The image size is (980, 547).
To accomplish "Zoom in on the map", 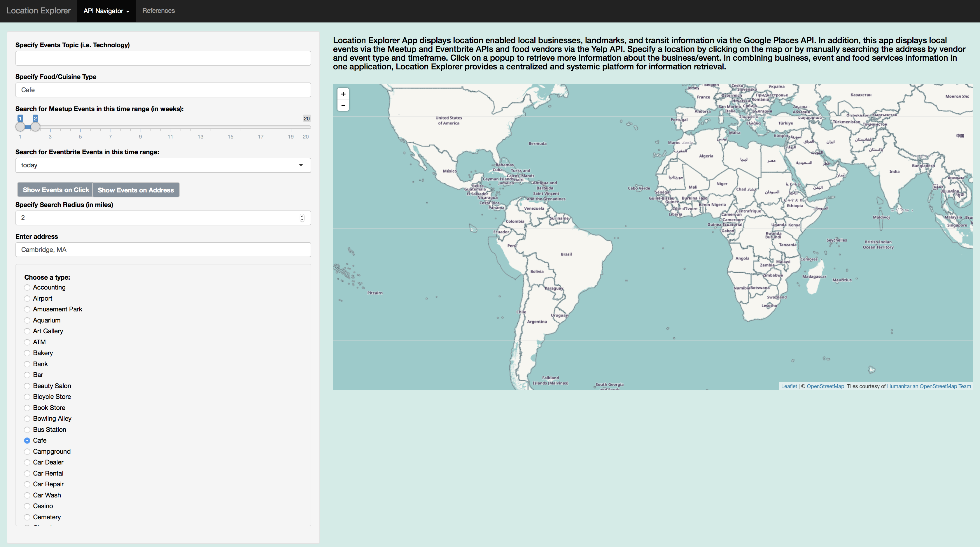I will (x=343, y=94).
